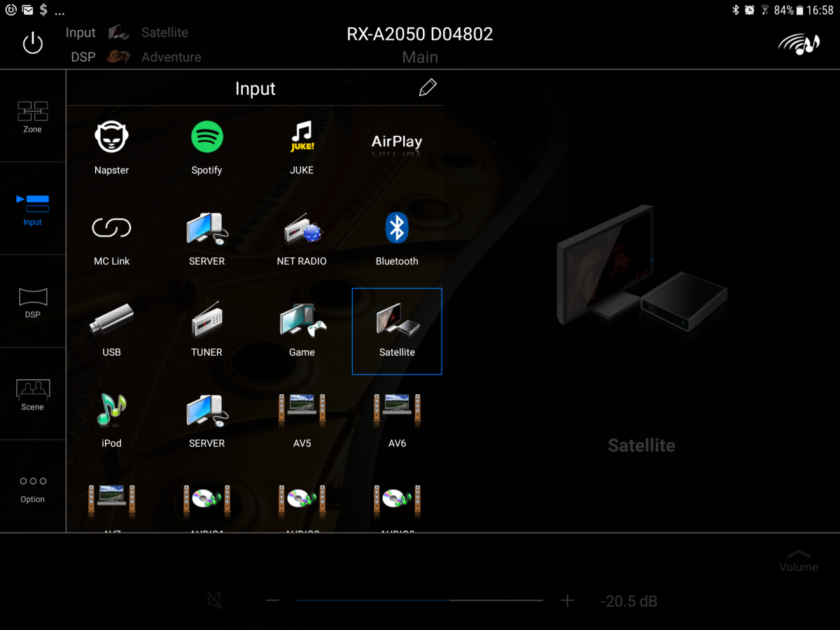Select SERVER input beside iPod
Image resolution: width=840 pixels, height=630 pixels.
(207, 421)
